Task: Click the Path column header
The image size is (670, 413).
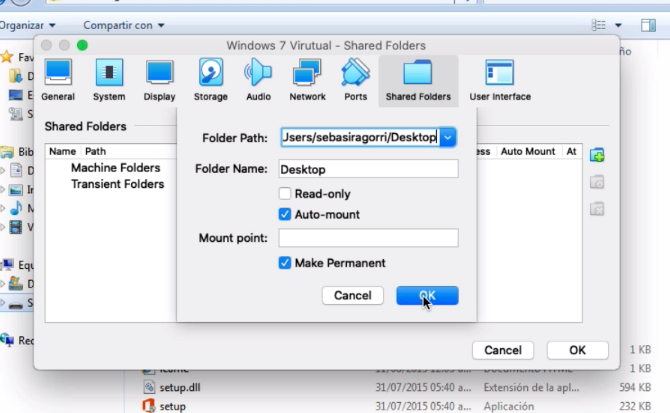Action: pos(95,151)
